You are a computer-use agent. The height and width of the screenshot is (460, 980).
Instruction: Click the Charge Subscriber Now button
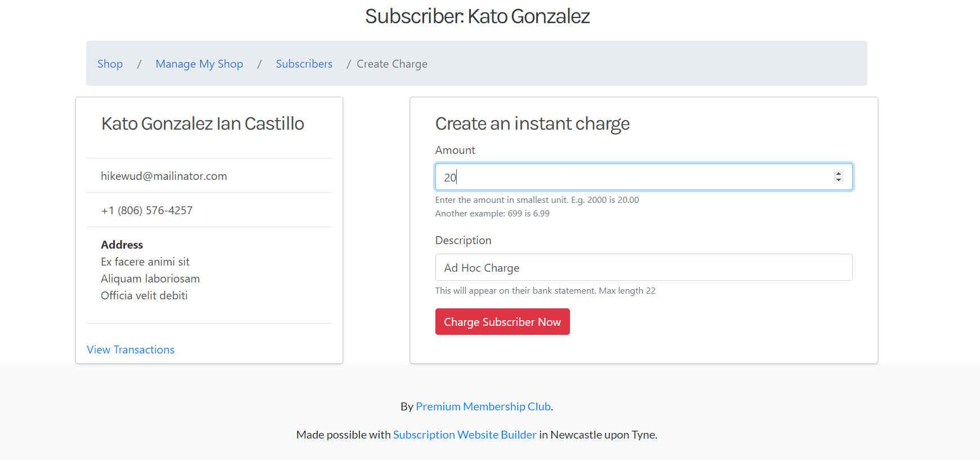(502, 322)
